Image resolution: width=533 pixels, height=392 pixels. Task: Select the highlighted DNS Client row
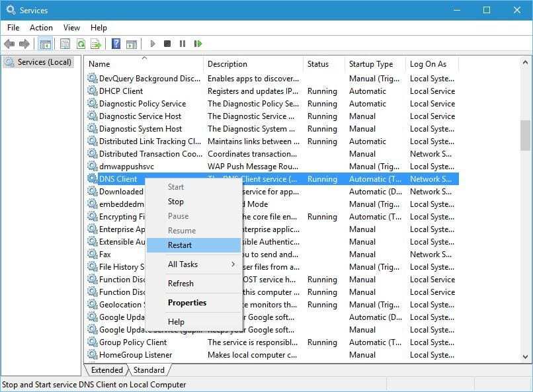[x=272, y=178]
